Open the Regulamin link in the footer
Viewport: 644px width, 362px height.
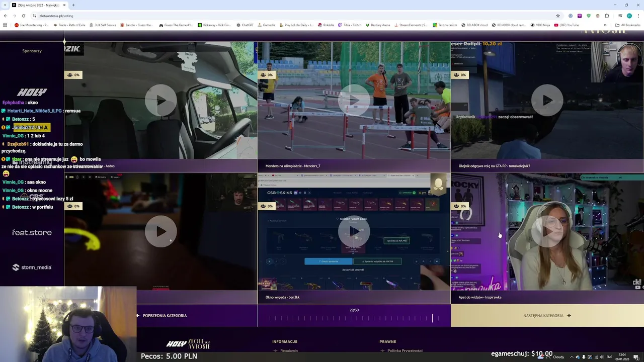[289, 350]
